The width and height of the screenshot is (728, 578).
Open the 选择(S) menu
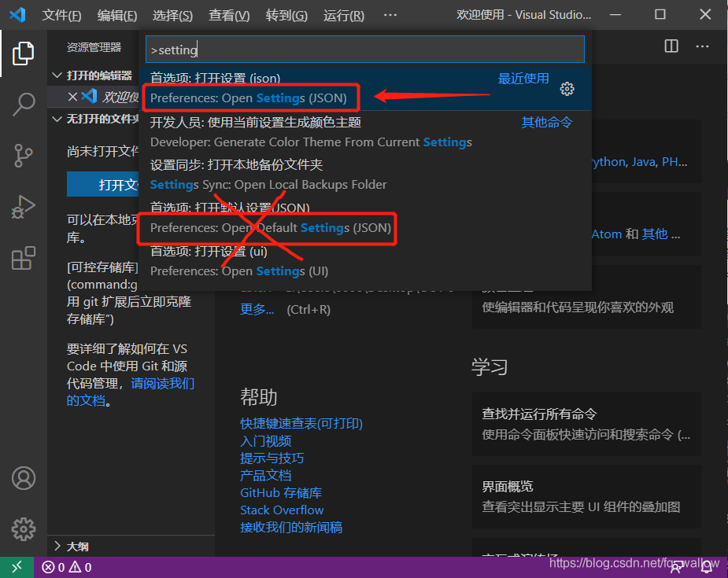click(172, 15)
